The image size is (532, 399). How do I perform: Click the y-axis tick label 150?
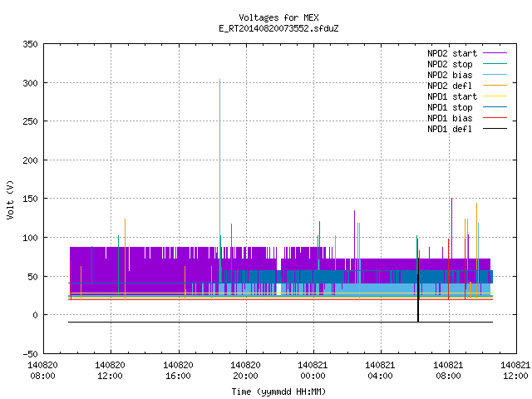pos(30,199)
